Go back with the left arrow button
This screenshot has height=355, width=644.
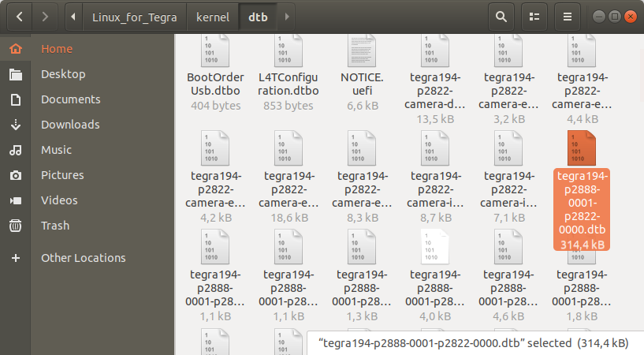19,17
